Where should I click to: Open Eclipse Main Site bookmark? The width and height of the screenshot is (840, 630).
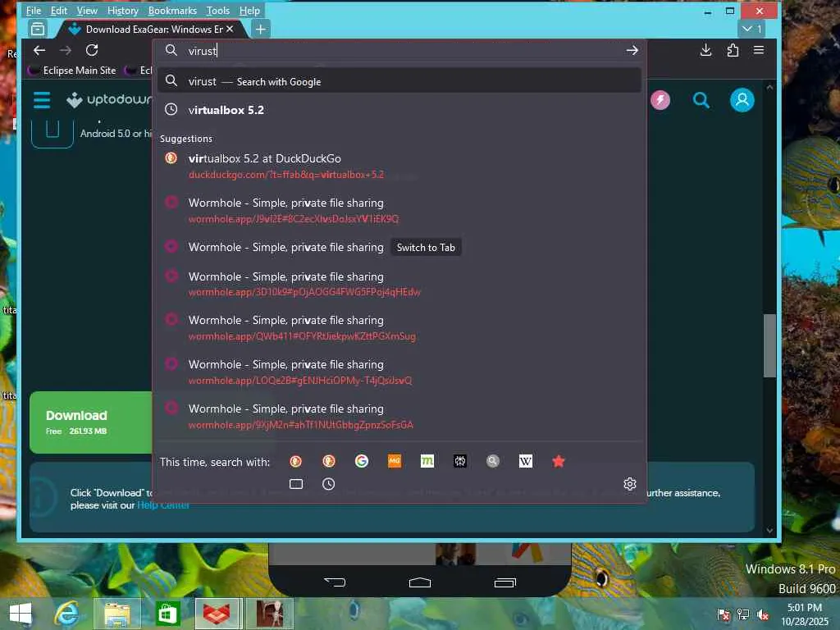[73, 71]
